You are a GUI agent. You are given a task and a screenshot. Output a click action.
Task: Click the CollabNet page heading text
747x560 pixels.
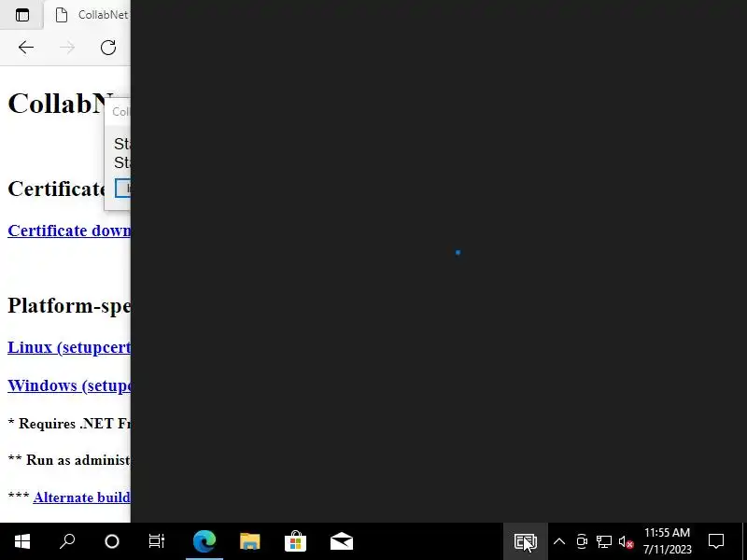(61, 104)
